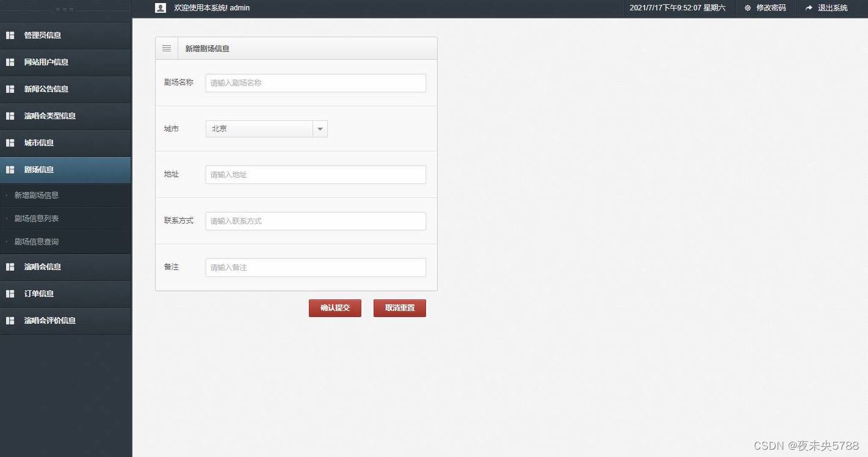Click the grid icon beside 演唱会类型信息
Image resolution: width=868 pixels, height=457 pixels.
(10, 116)
